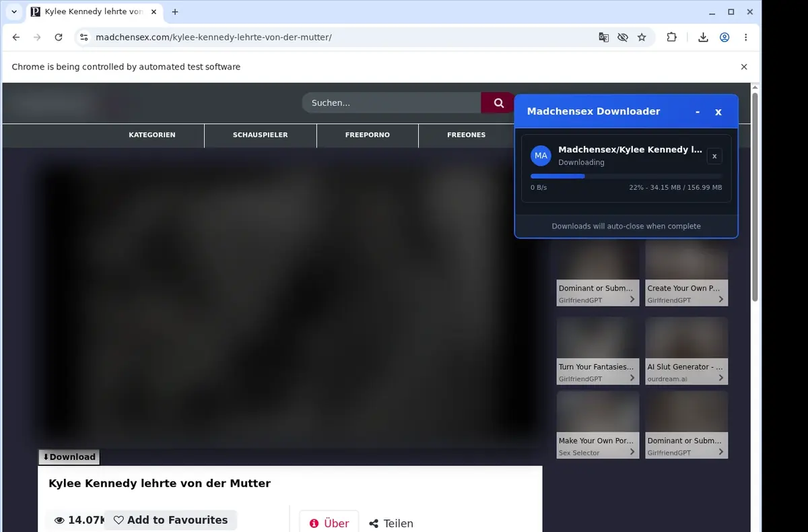Bookmark this page with the star
The height and width of the screenshot is (532, 808).
[x=642, y=38]
